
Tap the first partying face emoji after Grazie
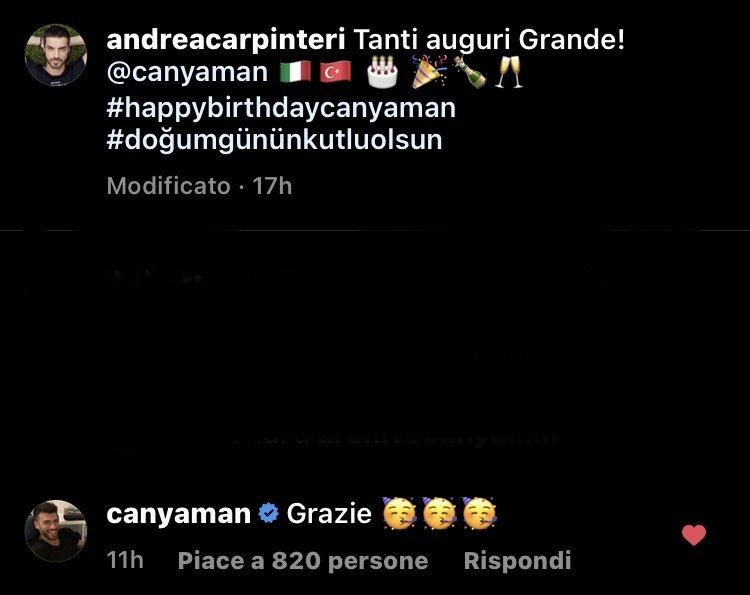[399, 513]
